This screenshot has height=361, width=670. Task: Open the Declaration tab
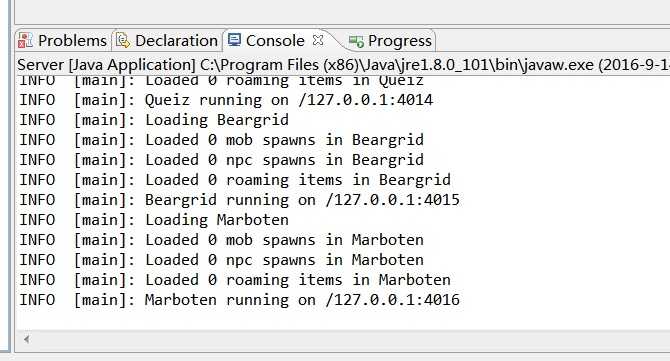point(167,41)
